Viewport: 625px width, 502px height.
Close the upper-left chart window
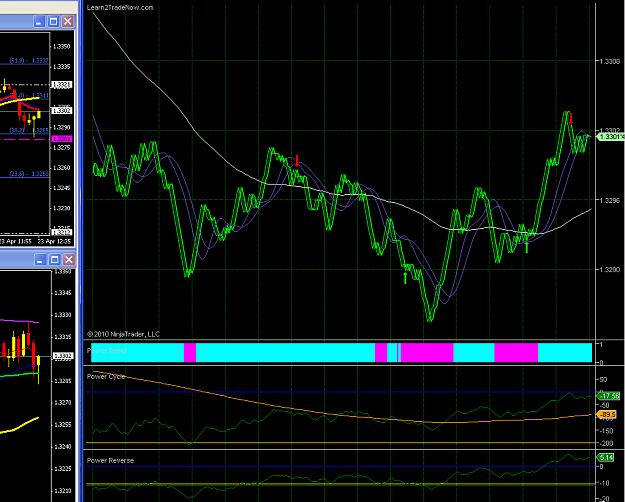coord(68,22)
